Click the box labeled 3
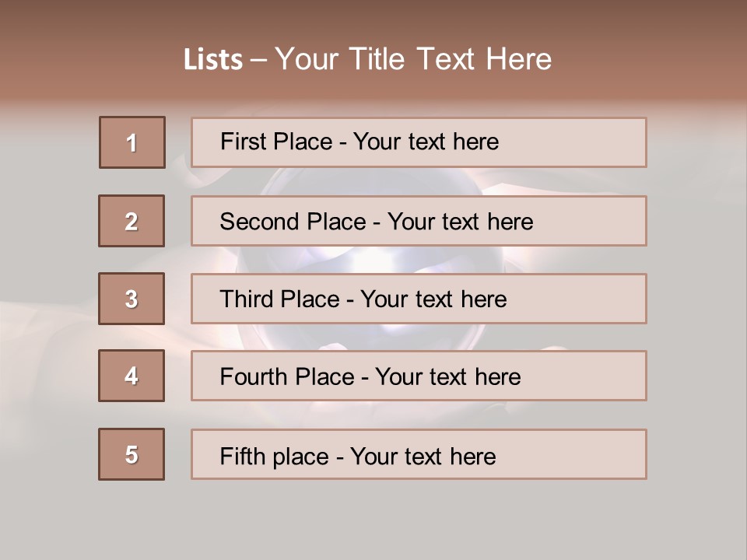 (132, 299)
